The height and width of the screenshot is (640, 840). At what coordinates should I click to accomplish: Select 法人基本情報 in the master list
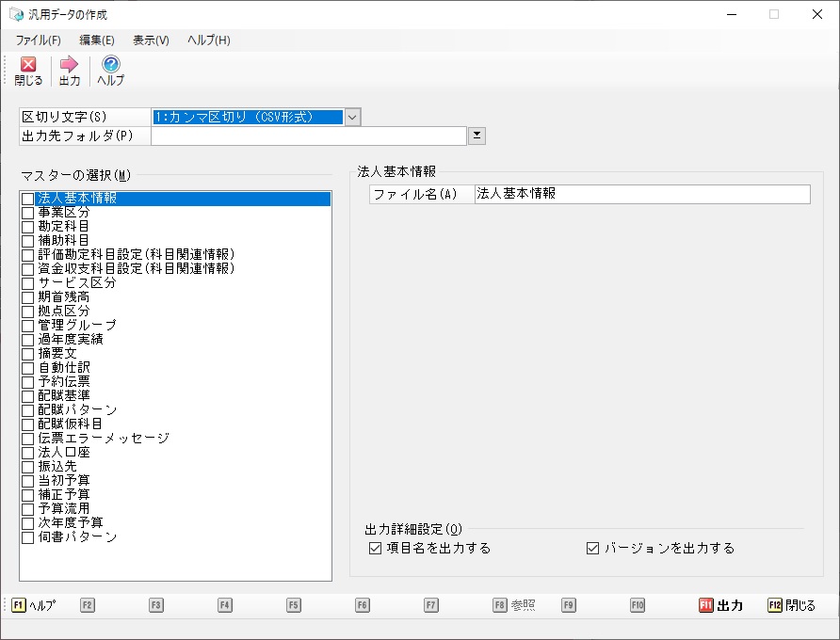click(x=77, y=199)
